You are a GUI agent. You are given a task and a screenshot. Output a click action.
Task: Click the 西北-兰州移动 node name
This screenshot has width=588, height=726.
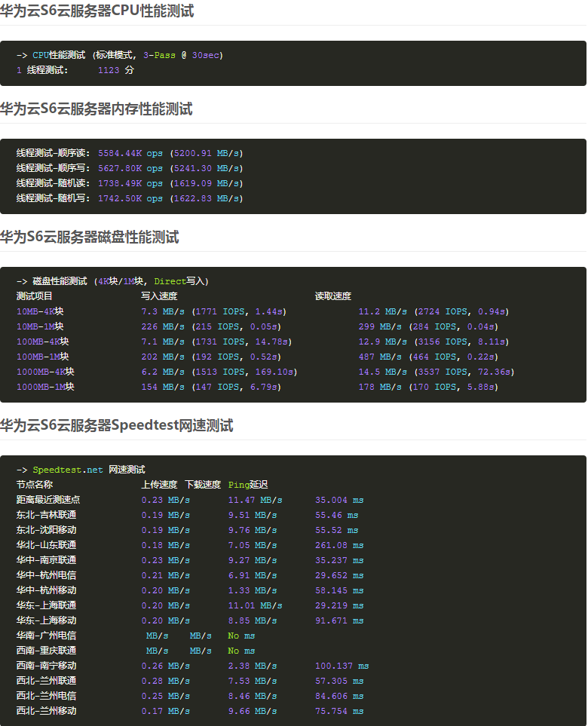(46, 711)
